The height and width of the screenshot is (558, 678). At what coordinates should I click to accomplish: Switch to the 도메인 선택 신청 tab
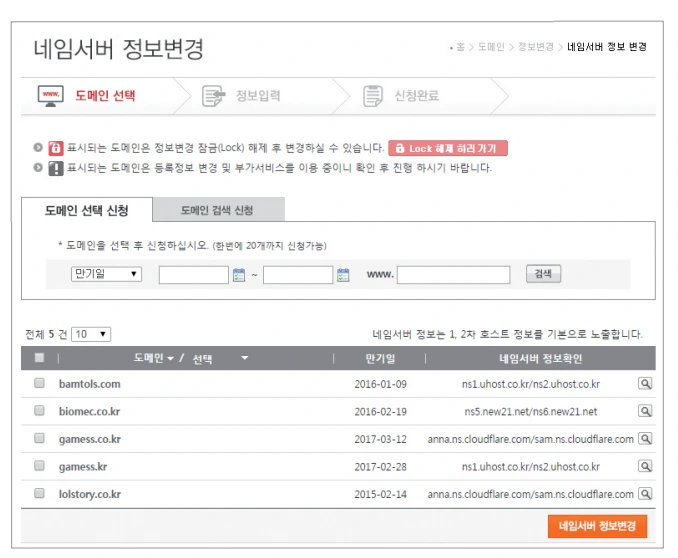[x=86, y=211]
